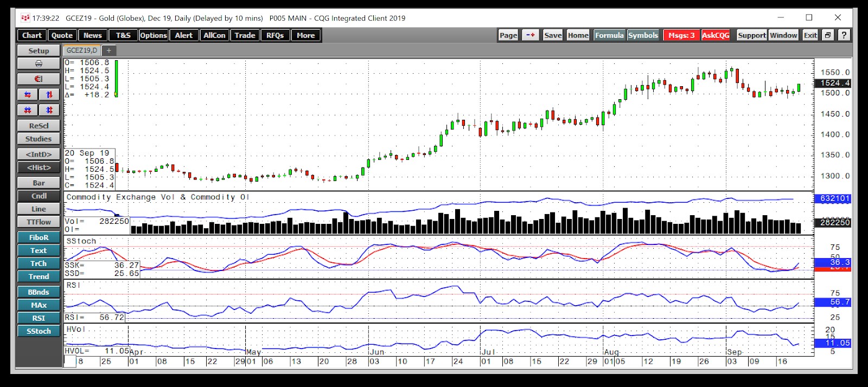Image resolution: width=868 pixels, height=387 pixels.
Task: Open the Window dropdown menu
Action: [x=783, y=35]
